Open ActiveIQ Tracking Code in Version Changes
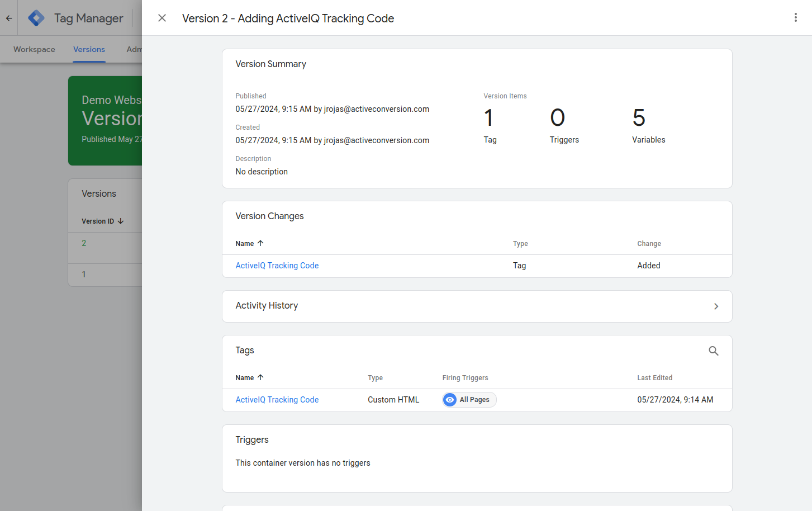Viewport: 812px width, 511px height. [x=277, y=266]
